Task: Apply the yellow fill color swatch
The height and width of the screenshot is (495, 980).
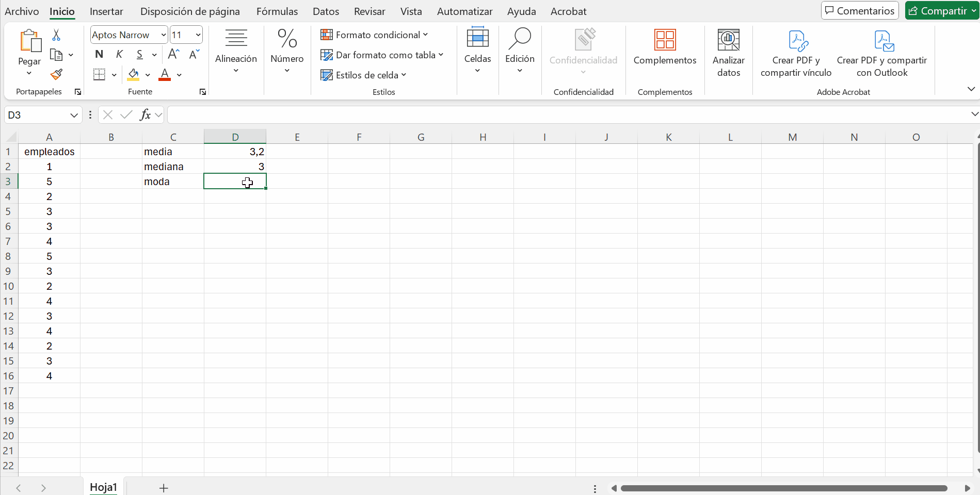Action: pos(133,75)
